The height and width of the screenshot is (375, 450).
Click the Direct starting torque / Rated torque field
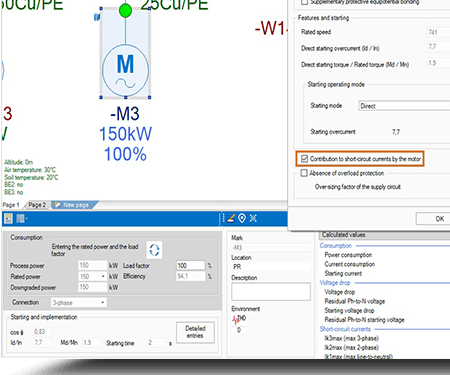tap(438, 63)
